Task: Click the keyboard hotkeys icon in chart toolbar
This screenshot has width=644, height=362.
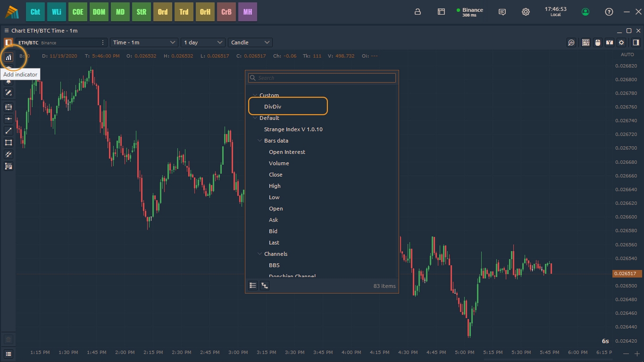Action: pos(585,42)
